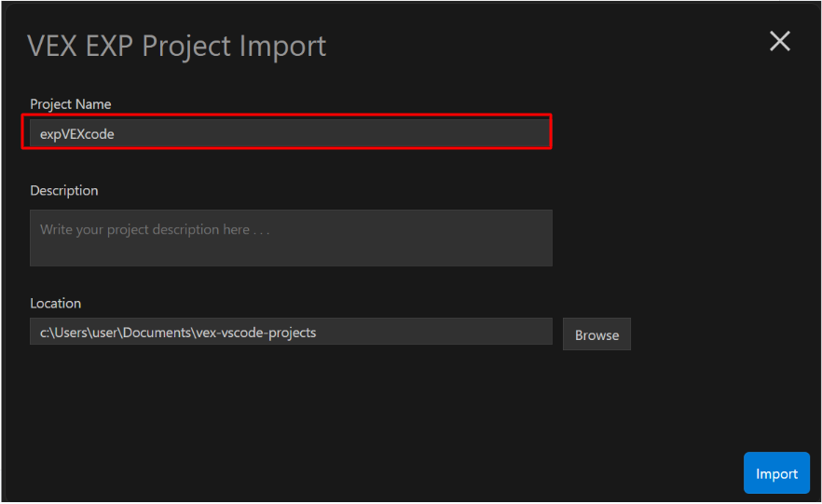
Task: Click 'Documents' in the location path
Action: tap(162, 332)
